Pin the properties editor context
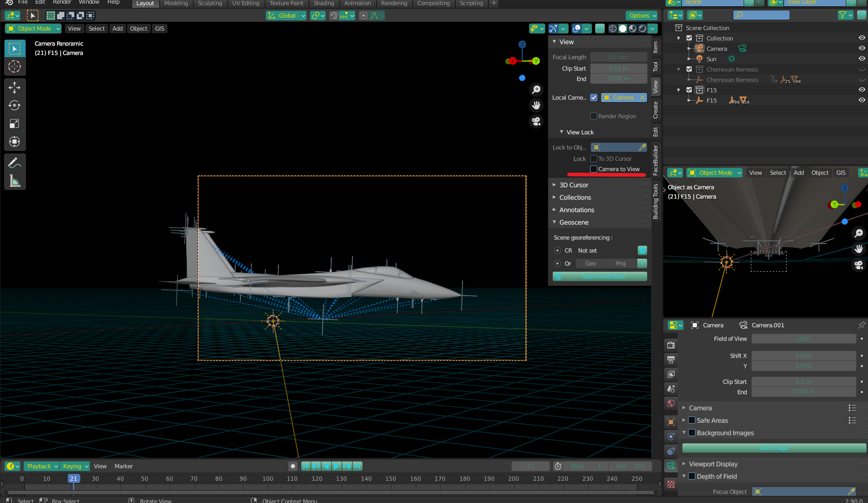Image resolution: width=868 pixels, height=503 pixels. coord(861,325)
